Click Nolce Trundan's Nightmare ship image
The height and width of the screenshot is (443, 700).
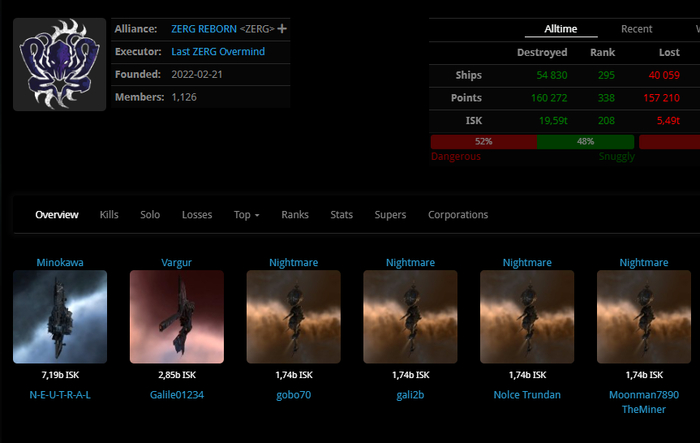[x=527, y=317]
